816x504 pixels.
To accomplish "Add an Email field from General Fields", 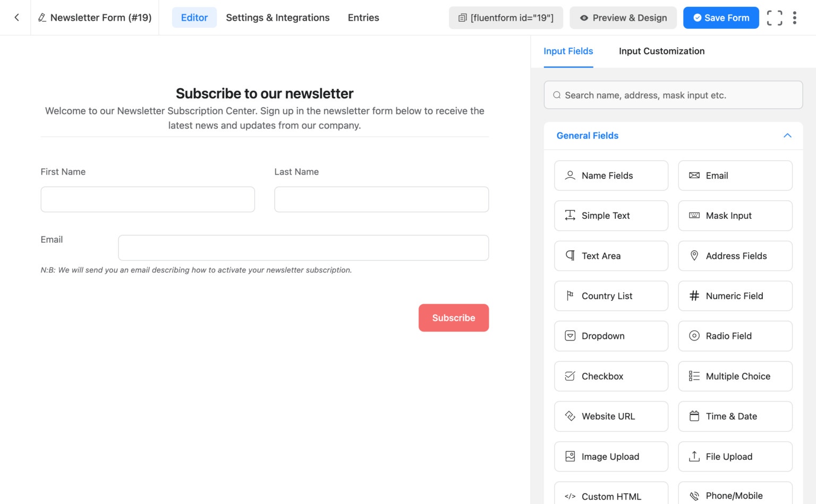I will pyautogui.click(x=735, y=175).
